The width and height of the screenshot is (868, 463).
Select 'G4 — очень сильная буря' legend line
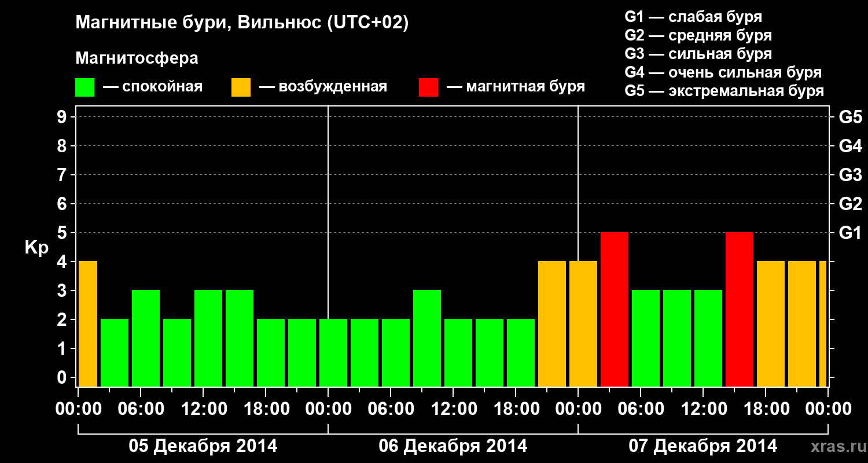[x=723, y=72]
